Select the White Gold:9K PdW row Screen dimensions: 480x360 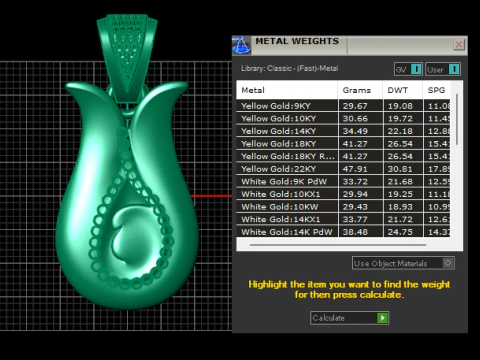coord(343,181)
